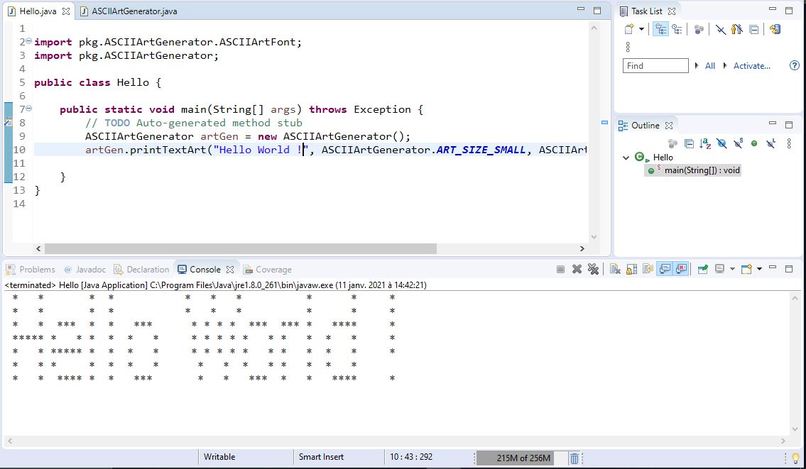Click the All working set link
The image size is (806, 469).
[710, 66]
